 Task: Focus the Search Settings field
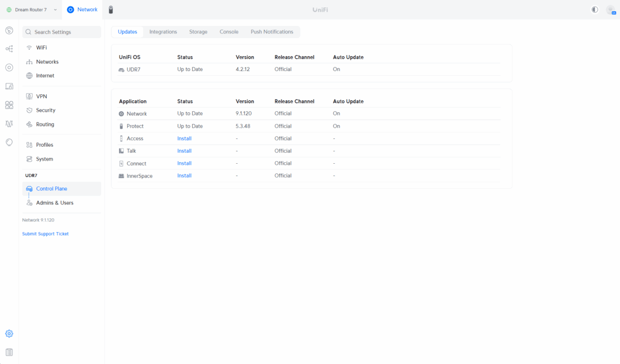tap(61, 32)
